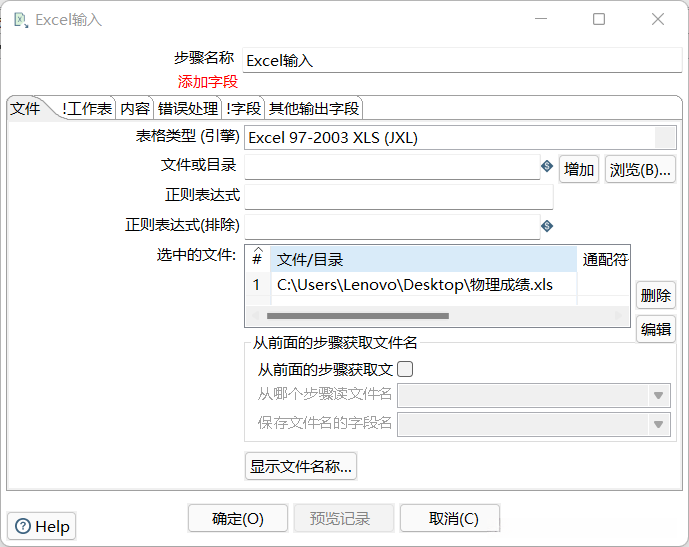Click horizontal scrollbar in selected files table
The width and height of the screenshot is (689, 547).
[x=358, y=316]
